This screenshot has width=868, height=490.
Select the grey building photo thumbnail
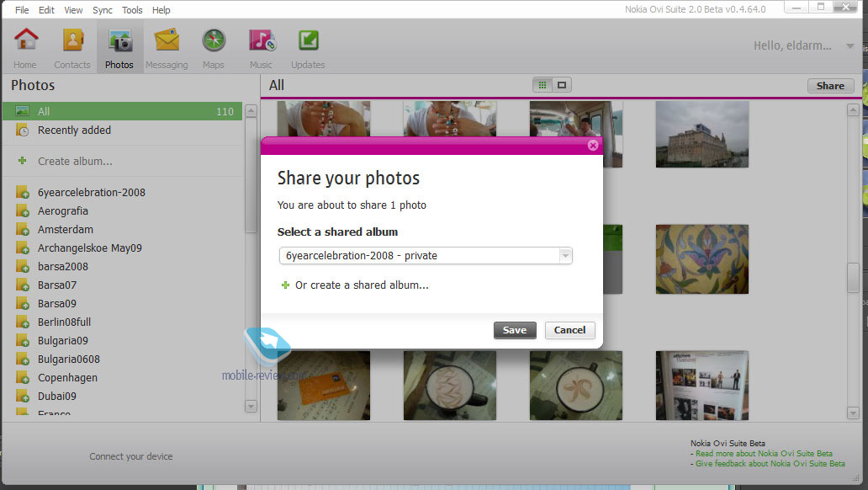coord(702,134)
